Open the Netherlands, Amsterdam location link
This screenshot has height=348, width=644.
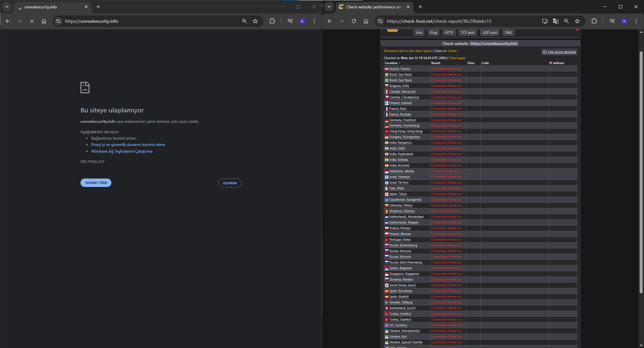(x=407, y=217)
